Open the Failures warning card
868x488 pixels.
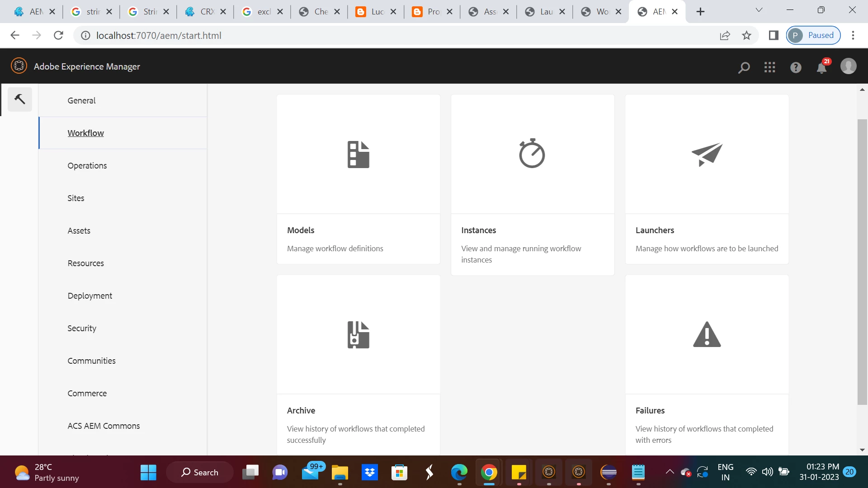click(707, 364)
